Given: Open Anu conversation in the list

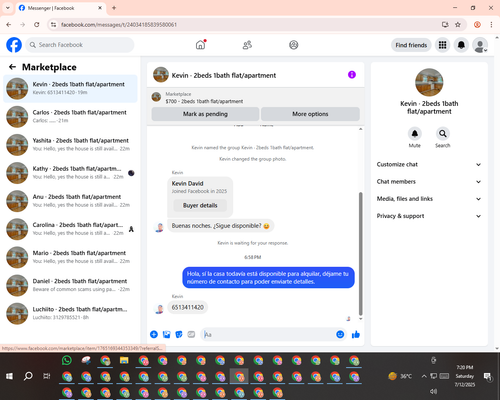Looking at the screenshot, I should pos(70,201).
